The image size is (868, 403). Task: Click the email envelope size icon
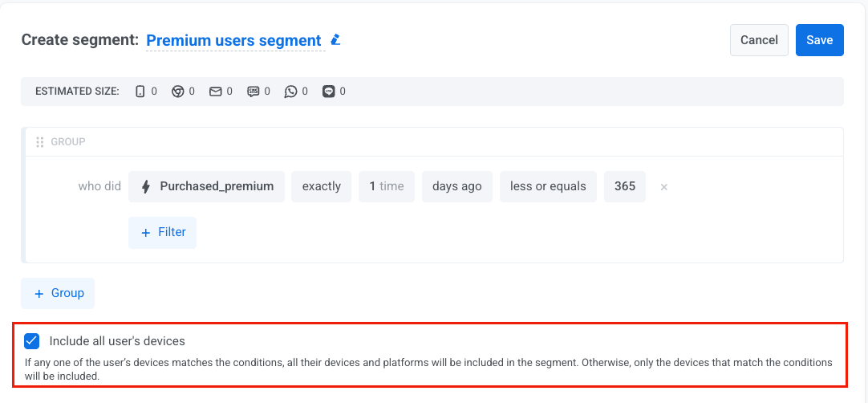[215, 92]
